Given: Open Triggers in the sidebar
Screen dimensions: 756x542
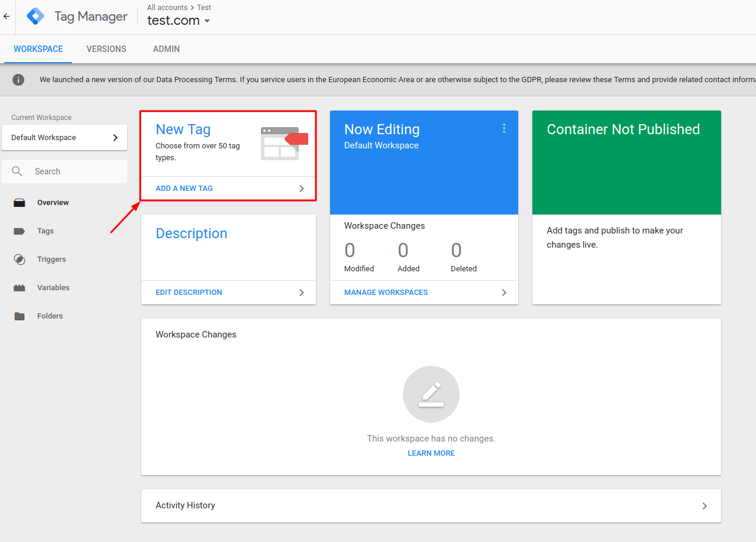Looking at the screenshot, I should point(51,259).
